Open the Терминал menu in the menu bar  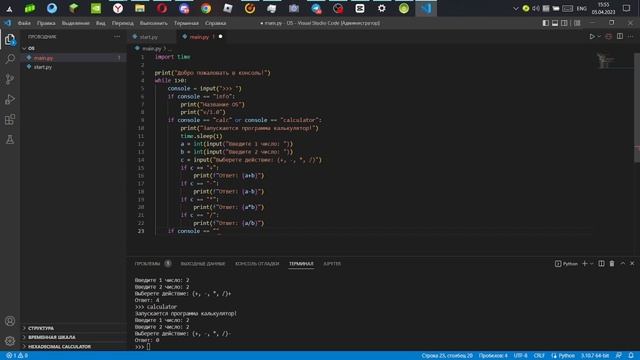click(x=186, y=23)
